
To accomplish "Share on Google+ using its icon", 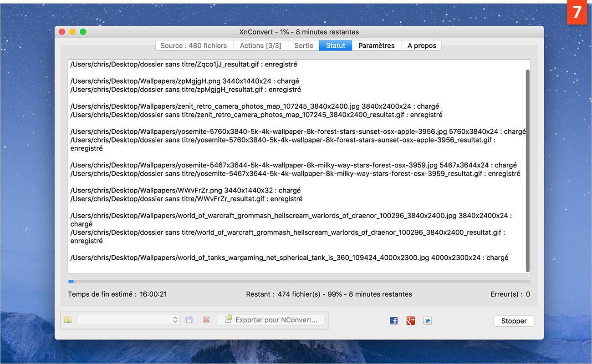I will coord(410,320).
